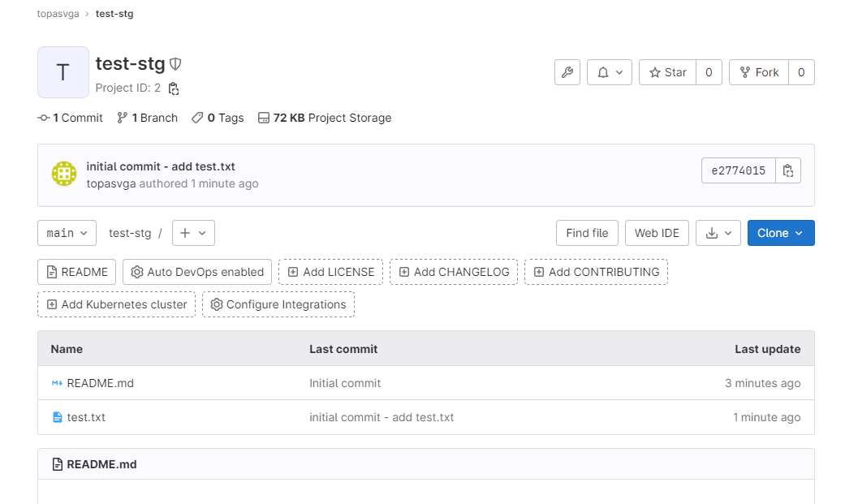Open the download source code dropdown

click(718, 233)
